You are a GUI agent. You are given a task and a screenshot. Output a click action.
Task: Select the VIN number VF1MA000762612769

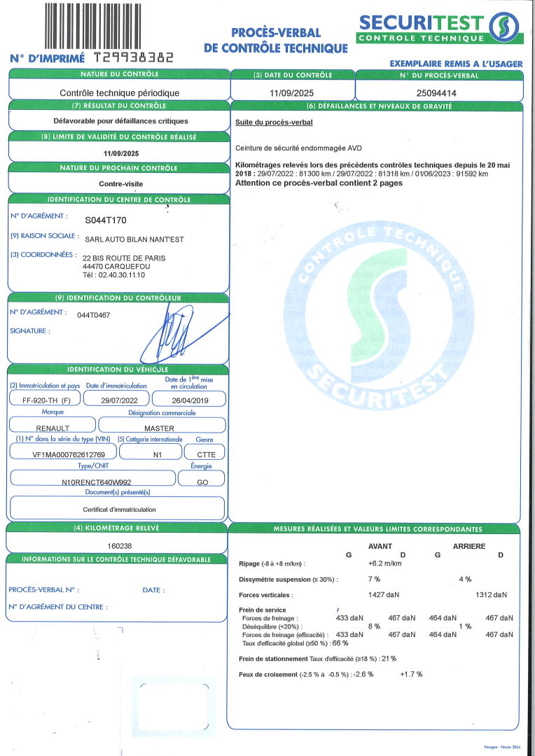(x=64, y=454)
